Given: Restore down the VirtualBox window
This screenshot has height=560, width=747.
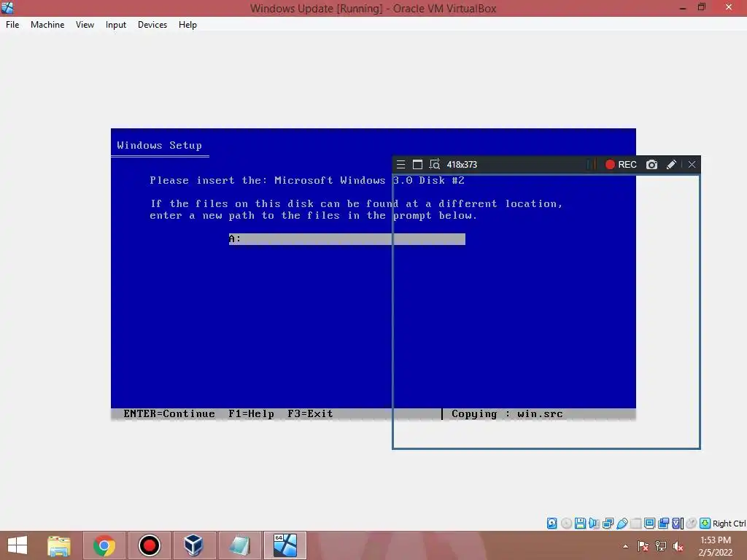Looking at the screenshot, I should tap(702, 7).
